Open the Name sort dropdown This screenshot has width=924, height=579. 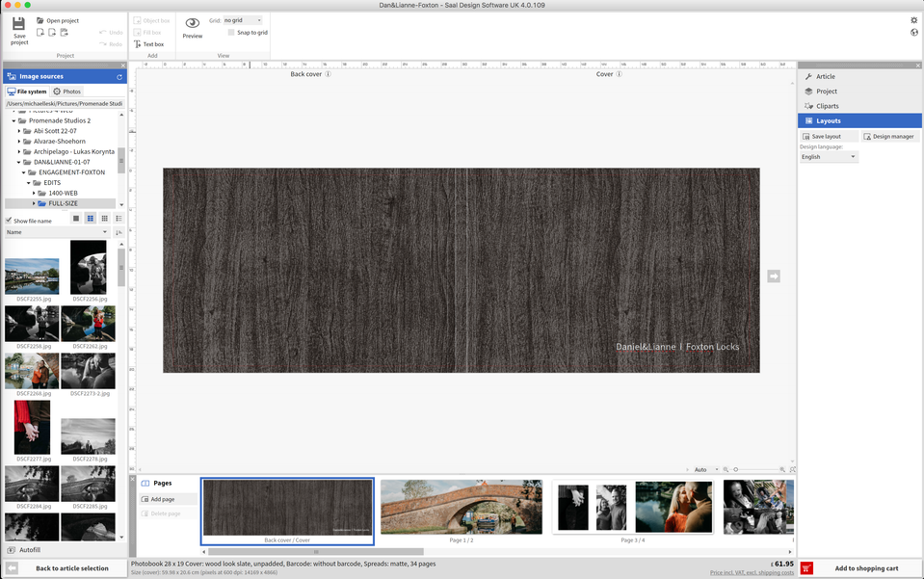(57, 232)
